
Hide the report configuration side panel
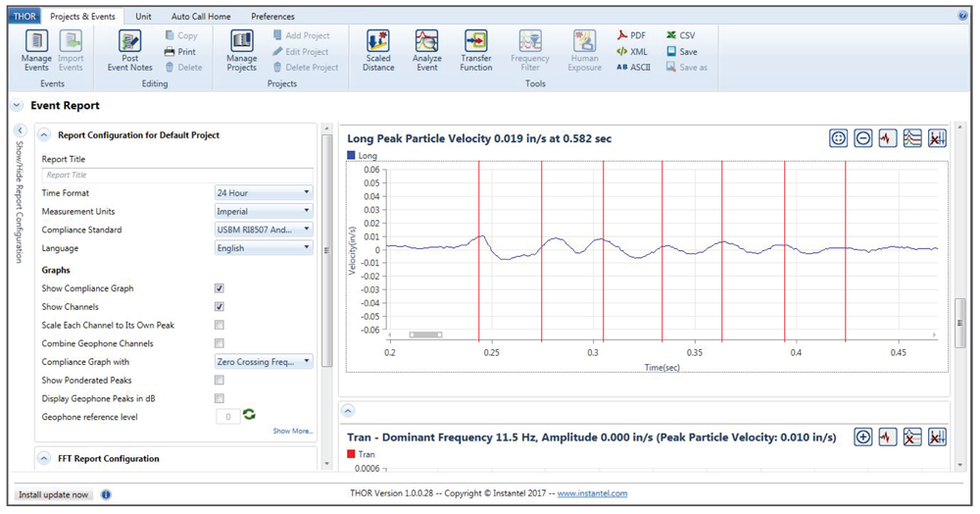(x=20, y=130)
